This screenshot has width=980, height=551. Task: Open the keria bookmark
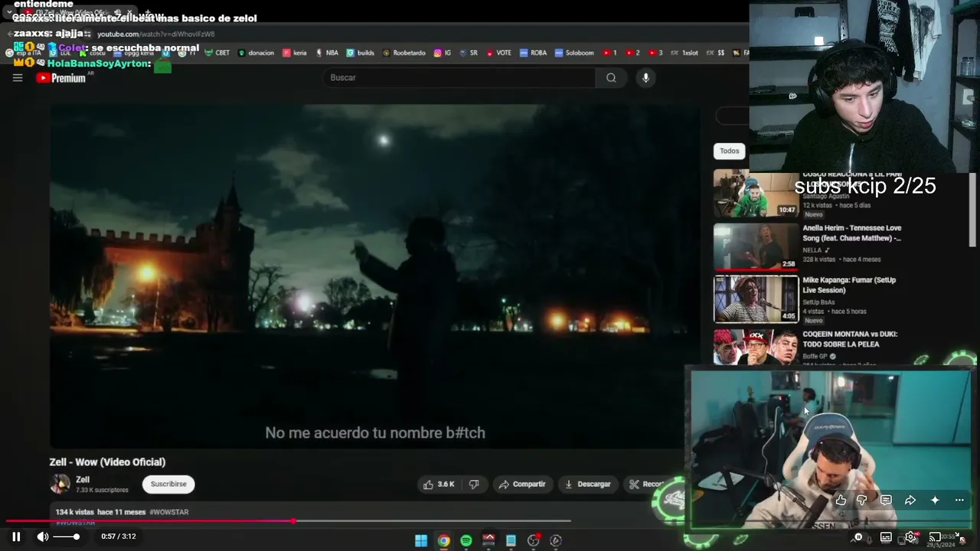tap(295, 53)
